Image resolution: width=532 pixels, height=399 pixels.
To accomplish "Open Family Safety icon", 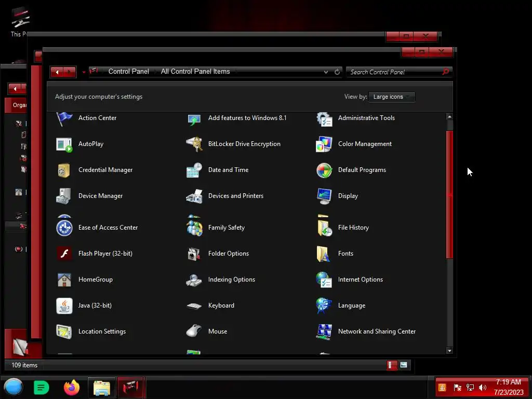I will 194,228.
